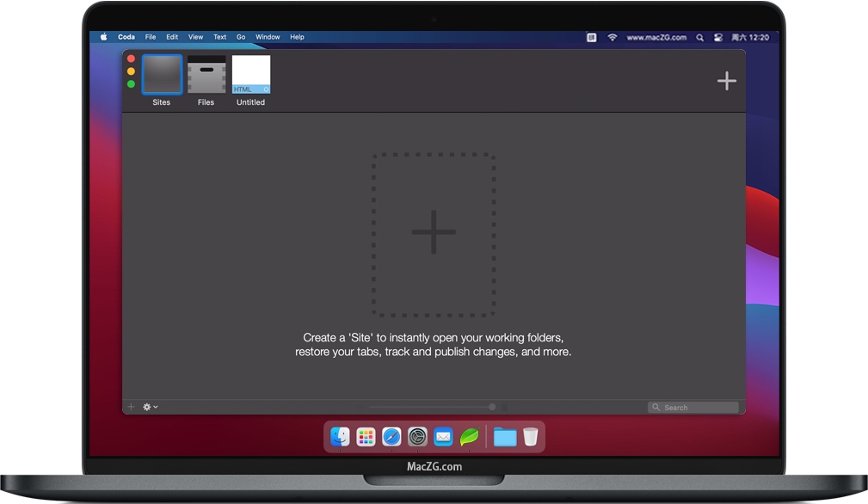The image size is (868, 504).
Task: Click the plus button in the top-right toolbar
Action: click(726, 80)
